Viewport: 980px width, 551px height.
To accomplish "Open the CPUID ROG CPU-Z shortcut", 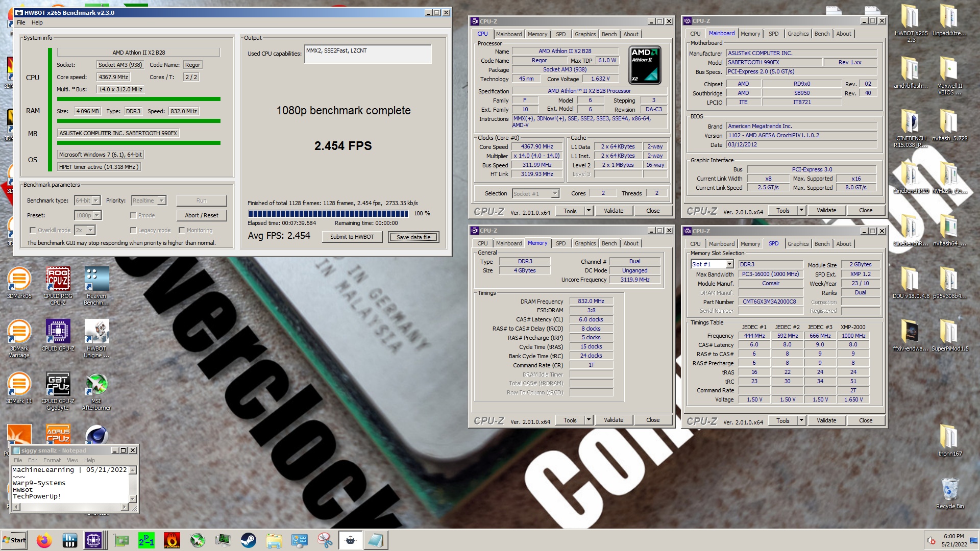I will point(58,285).
